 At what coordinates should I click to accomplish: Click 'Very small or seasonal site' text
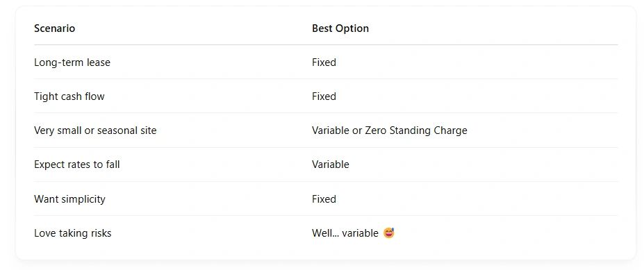pyautogui.click(x=95, y=130)
